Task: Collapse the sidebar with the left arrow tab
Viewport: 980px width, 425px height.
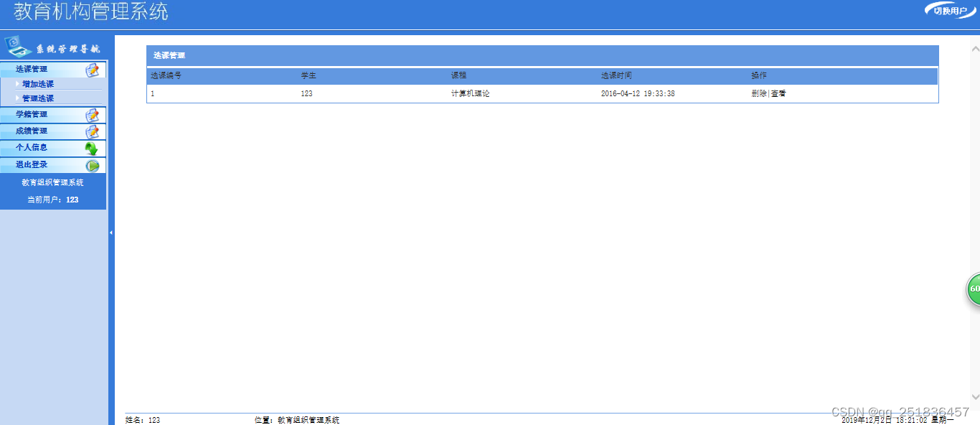Action: pos(111,233)
